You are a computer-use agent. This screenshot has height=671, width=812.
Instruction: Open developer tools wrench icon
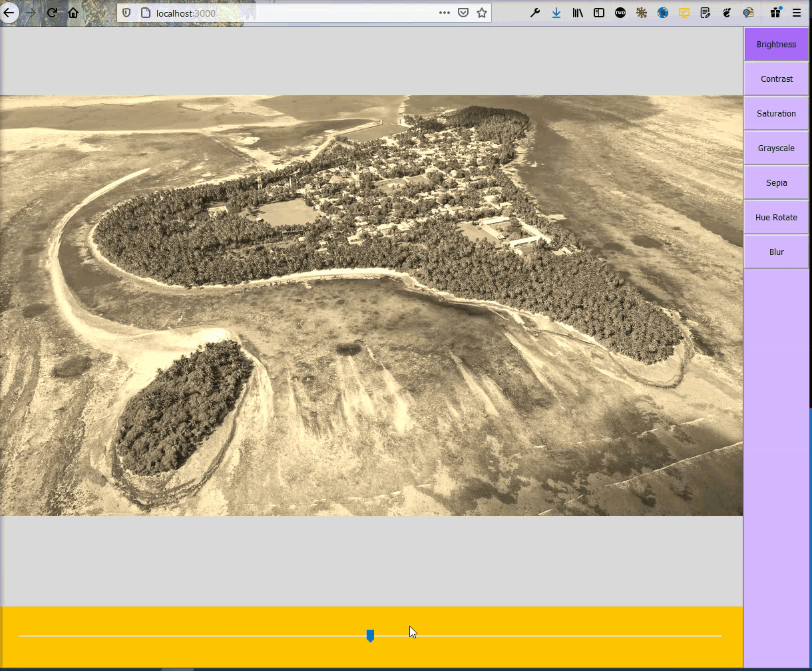coord(535,13)
